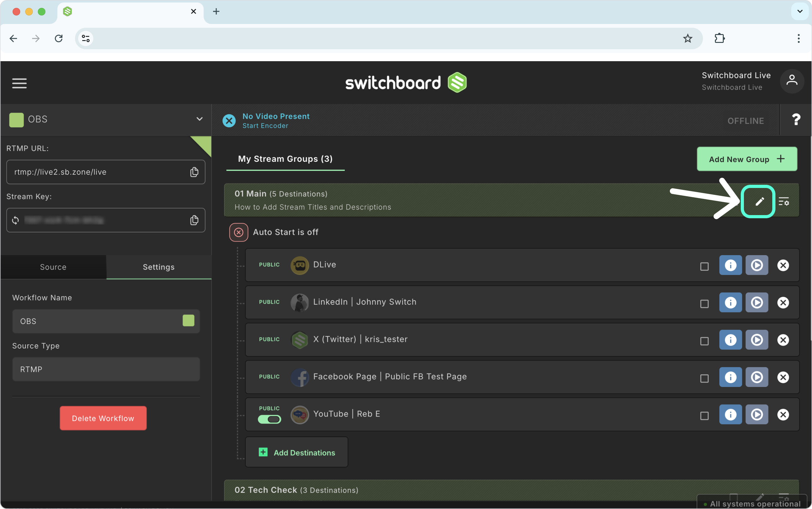Remove X (Twitter) kris_tester destination

(783, 340)
